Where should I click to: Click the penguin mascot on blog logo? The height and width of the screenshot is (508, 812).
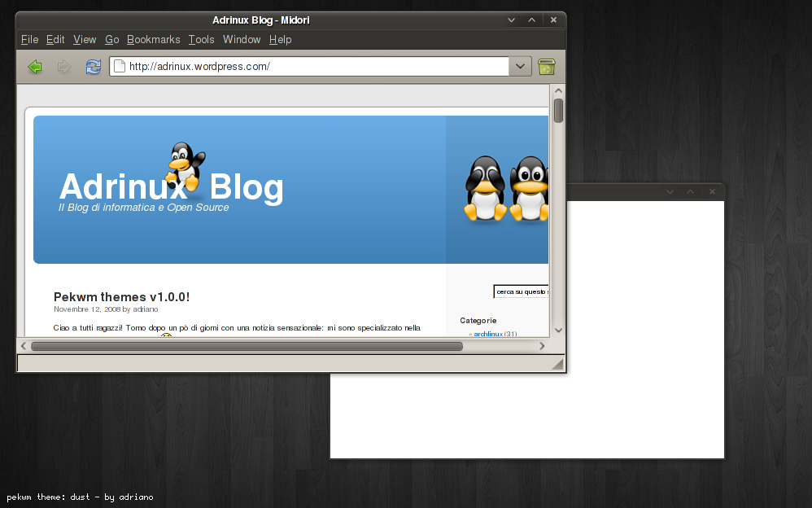point(186,166)
